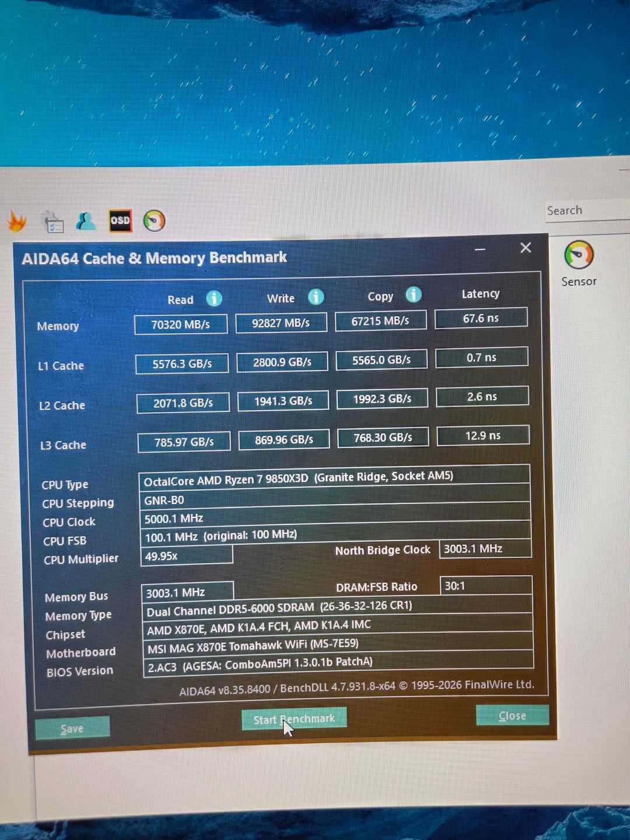Select L2 Cache Latency value 2.6 ns
Image resolution: width=630 pixels, height=840 pixels.
click(x=482, y=396)
